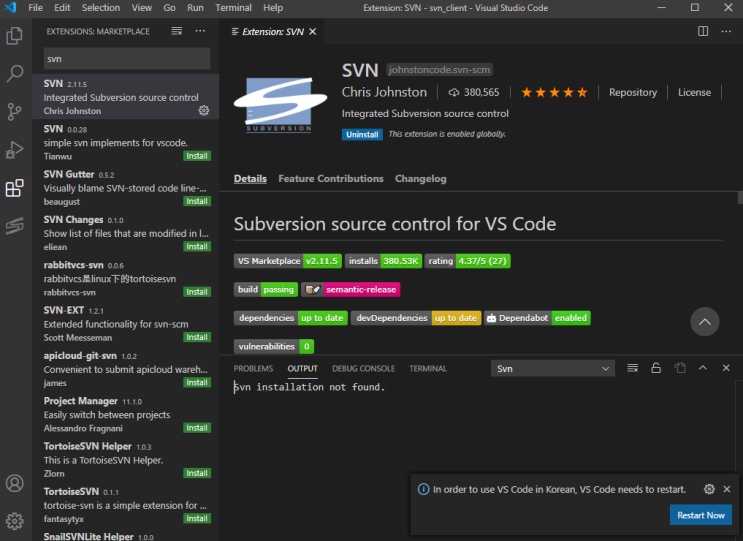Install rabbitvcs-svn extension

(x=197, y=292)
